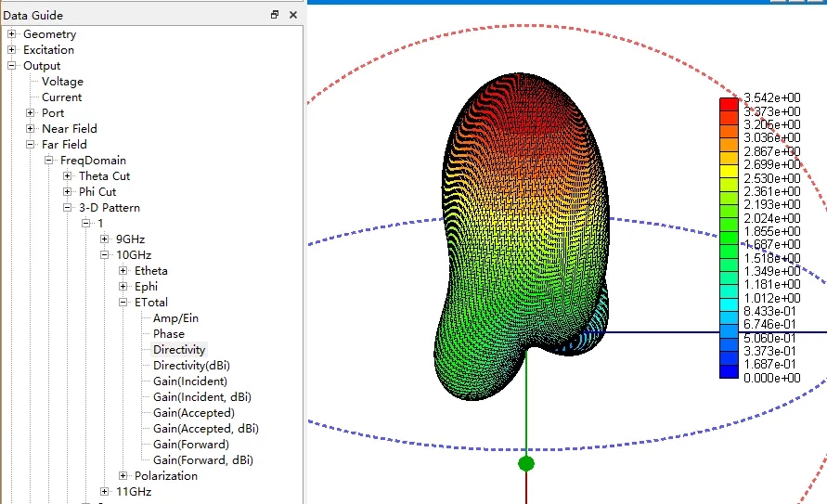Click the red top color of the legend
The height and width of the screenshot is (504, 827).
[729, 104]
